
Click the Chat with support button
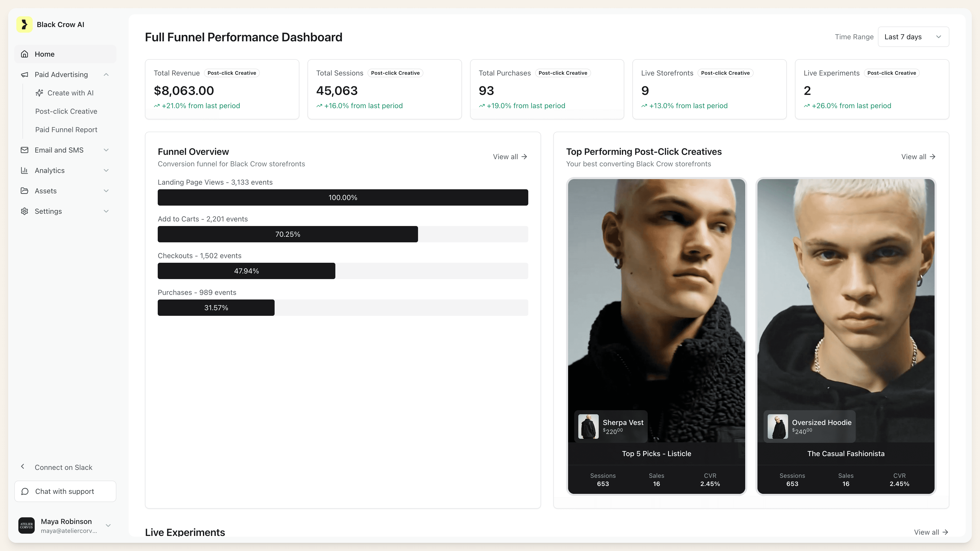[x=65, y=491]
